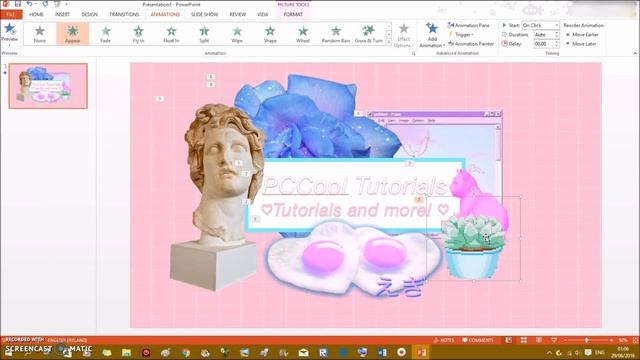Open the Picture Tools FORMAT tab
640x360 pixels.
293,14
